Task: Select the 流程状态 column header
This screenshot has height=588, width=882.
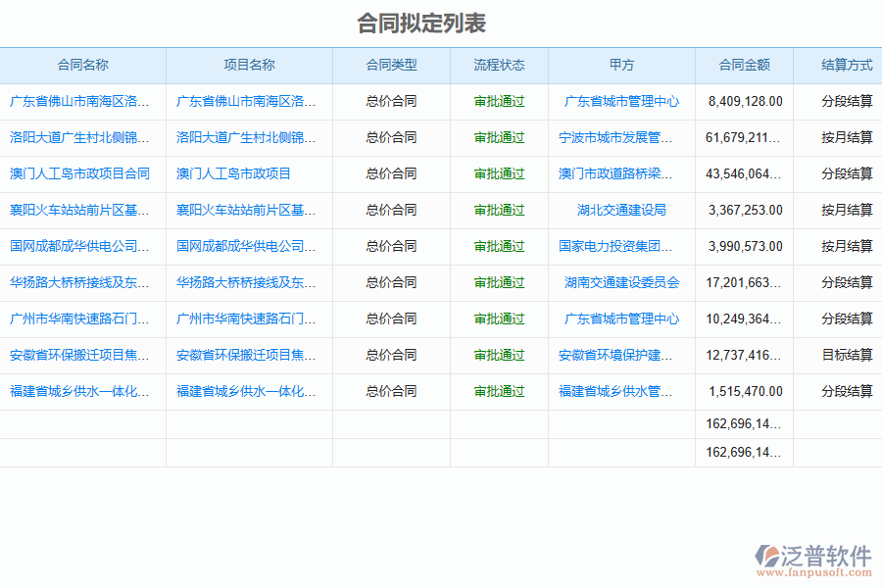Action: click(499, 66)
